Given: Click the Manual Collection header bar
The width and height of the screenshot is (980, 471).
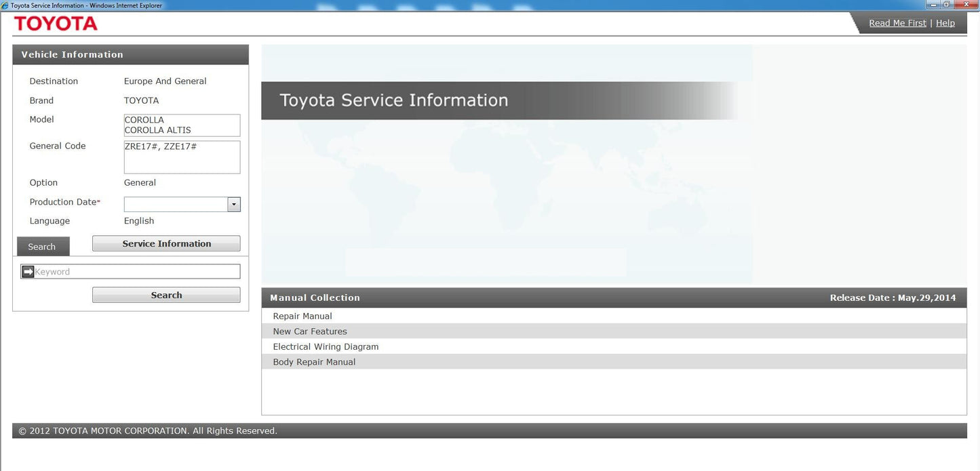Looking at the screenshot, I should click(x=316, y=298).
